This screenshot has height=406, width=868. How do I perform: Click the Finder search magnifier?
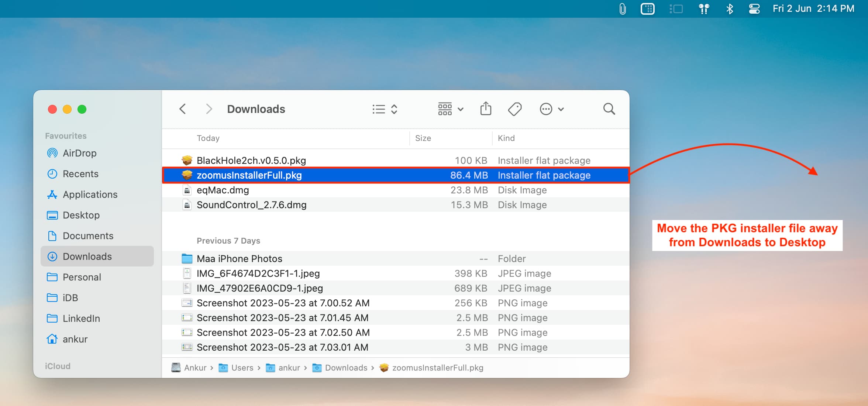[x=609, y=109]
